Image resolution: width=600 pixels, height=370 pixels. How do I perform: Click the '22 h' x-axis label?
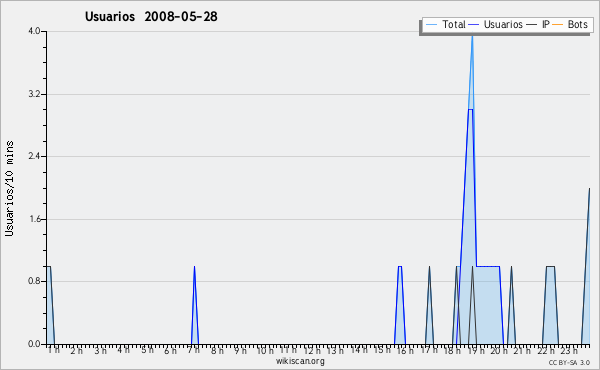(x=546, y=350)
